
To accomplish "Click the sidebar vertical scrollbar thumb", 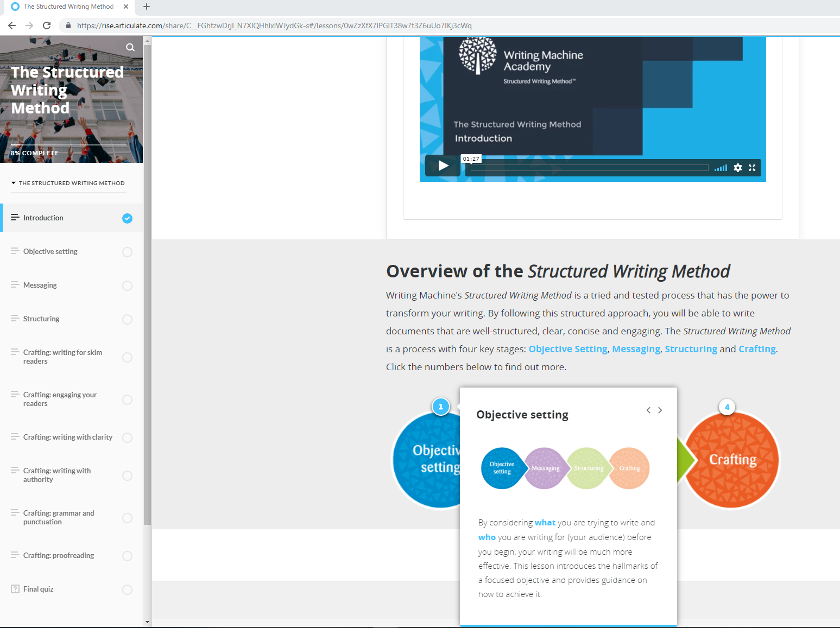I will (x=147, y=285).
